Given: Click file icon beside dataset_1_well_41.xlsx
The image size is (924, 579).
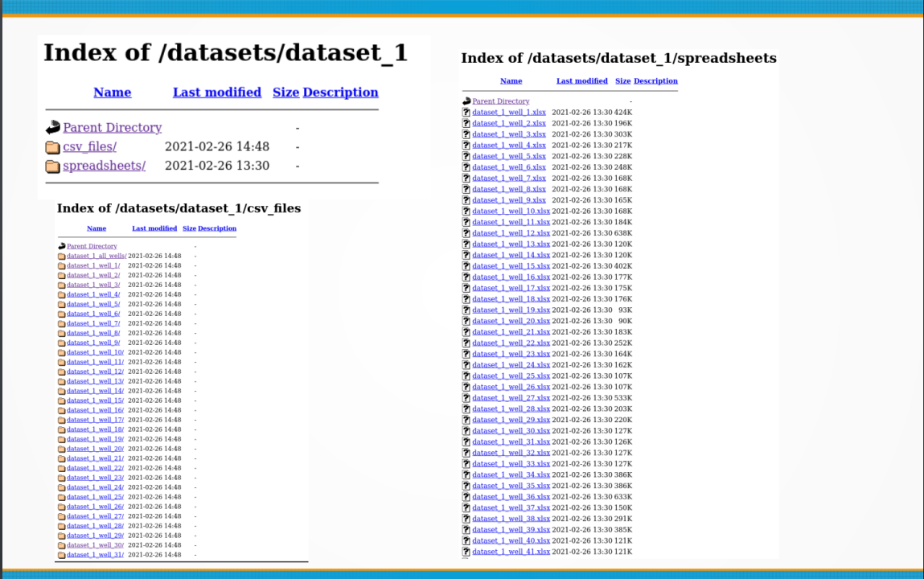Looking at the screenshot, I should pyautogui.click(x=466, y=552).
